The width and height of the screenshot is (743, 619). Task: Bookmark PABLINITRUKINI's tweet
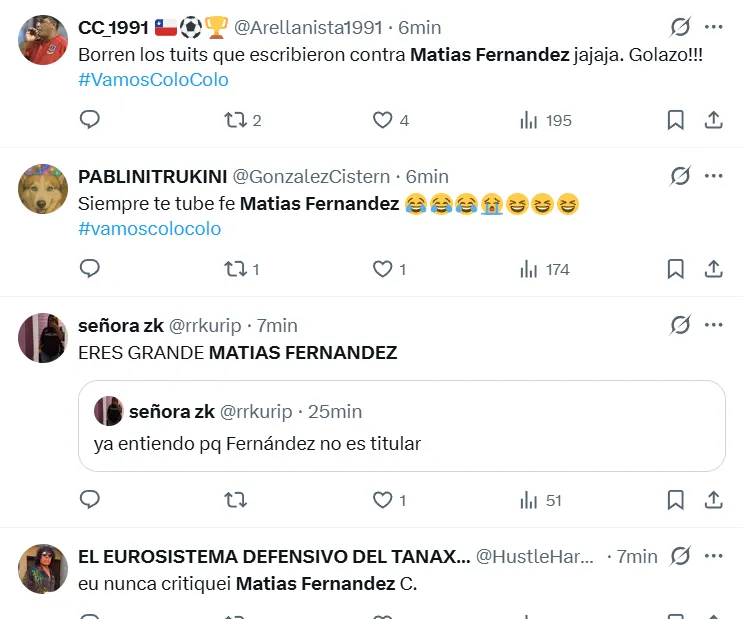(676, 269)
